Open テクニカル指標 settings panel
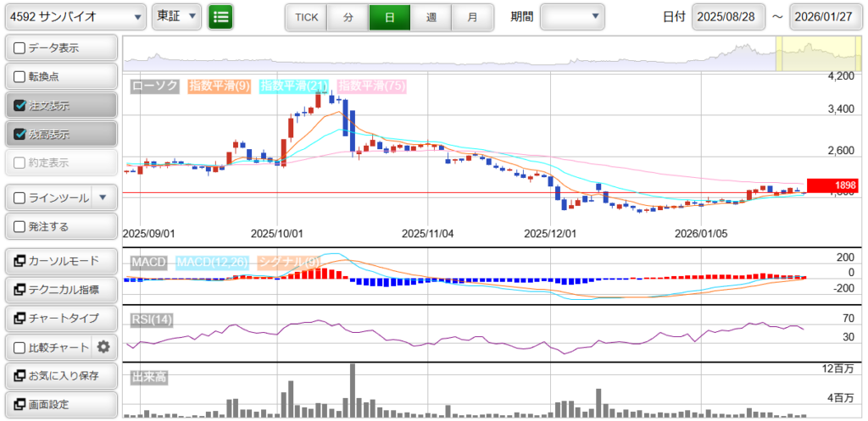Image resolution: width=868 pixels, height=421 pixels. [x=60, y=290]
